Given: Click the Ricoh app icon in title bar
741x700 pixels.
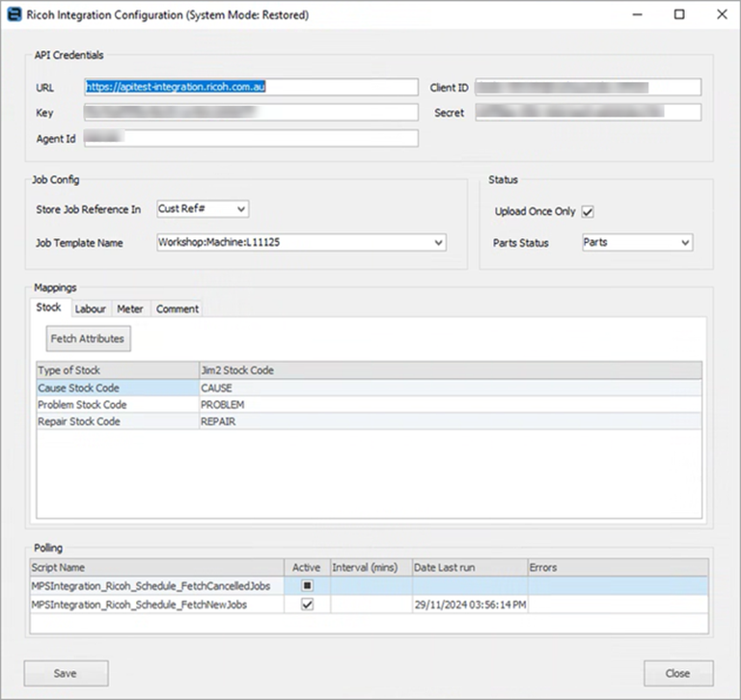Looking at the screenshot, I should (14, 14).
